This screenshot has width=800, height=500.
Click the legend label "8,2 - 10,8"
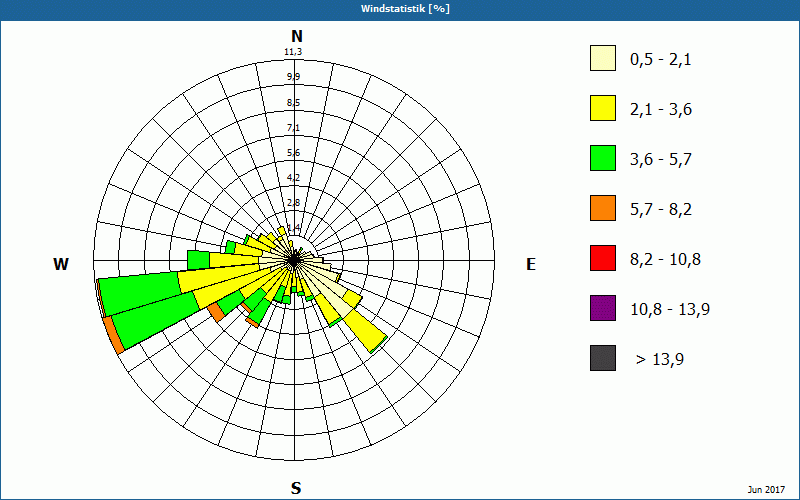[x=665, y=260]
